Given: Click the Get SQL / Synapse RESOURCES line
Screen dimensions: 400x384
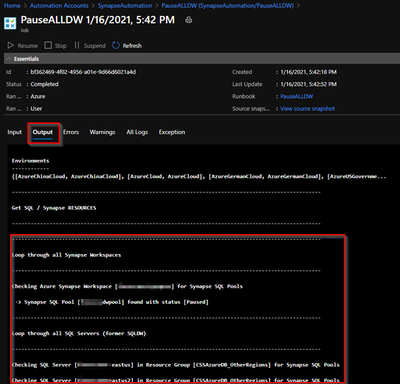Looking at the screenshot, I should [x=54, y=208].
